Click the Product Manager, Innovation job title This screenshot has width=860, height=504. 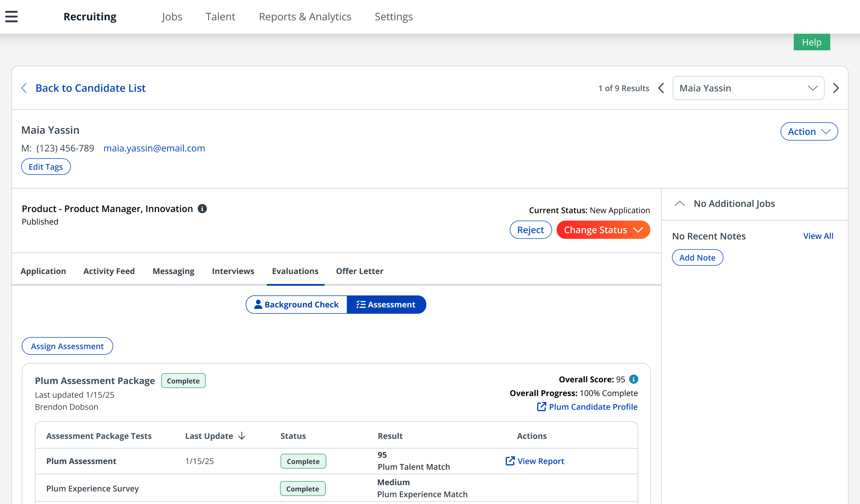tap(107, 209)
